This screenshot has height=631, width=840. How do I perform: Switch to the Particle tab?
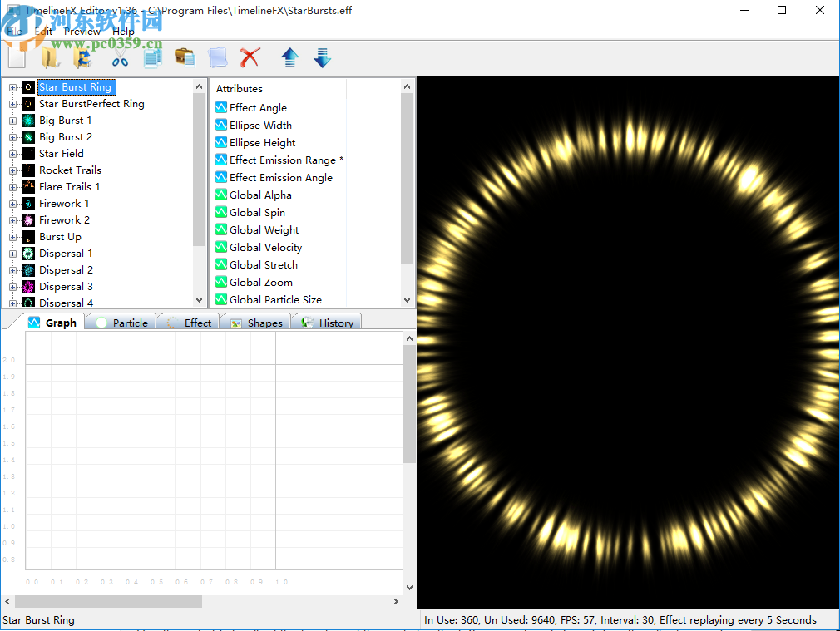122,323
